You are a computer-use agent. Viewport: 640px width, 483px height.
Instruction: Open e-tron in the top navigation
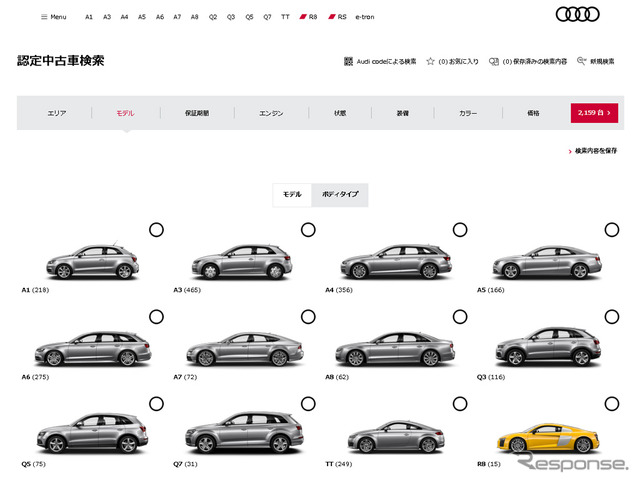click(365, 17)
